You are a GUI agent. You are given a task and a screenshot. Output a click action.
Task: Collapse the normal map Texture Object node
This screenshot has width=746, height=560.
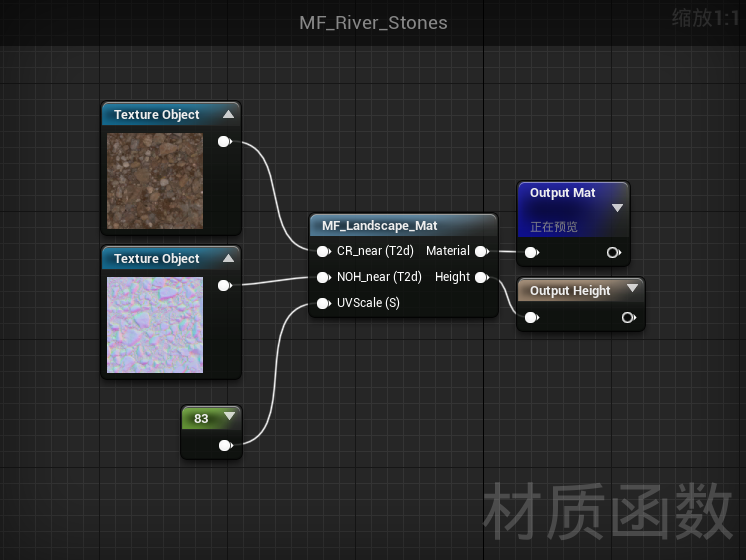pyautogui.click(x=228, y=258)
